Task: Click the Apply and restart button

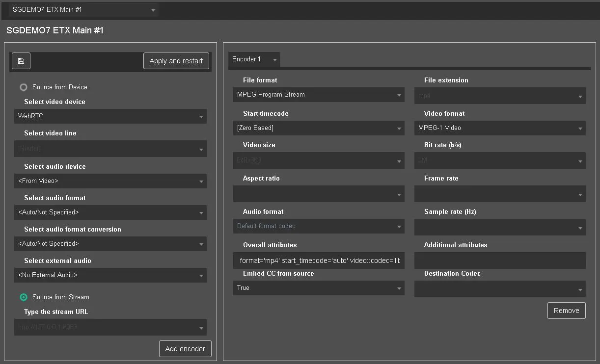Action: [176, 61]
